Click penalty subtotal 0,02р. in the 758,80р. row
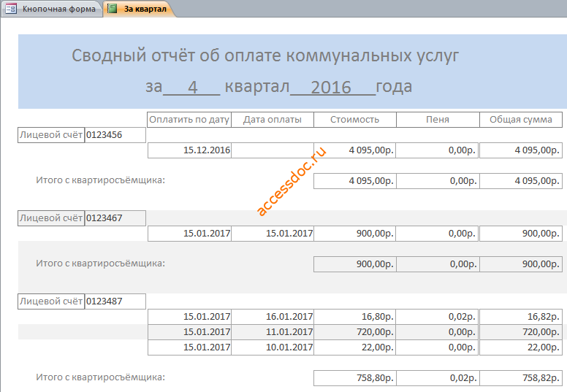 click(438, 378)
